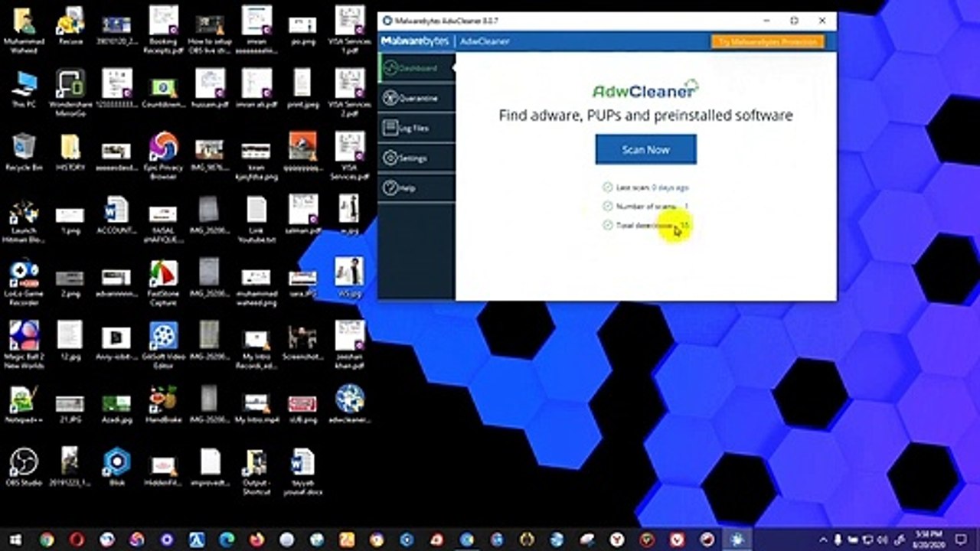Viewport: 980px width, 551px height.
Task: Select the HISTORY folder on the desktop
Action: coord(70,152)
